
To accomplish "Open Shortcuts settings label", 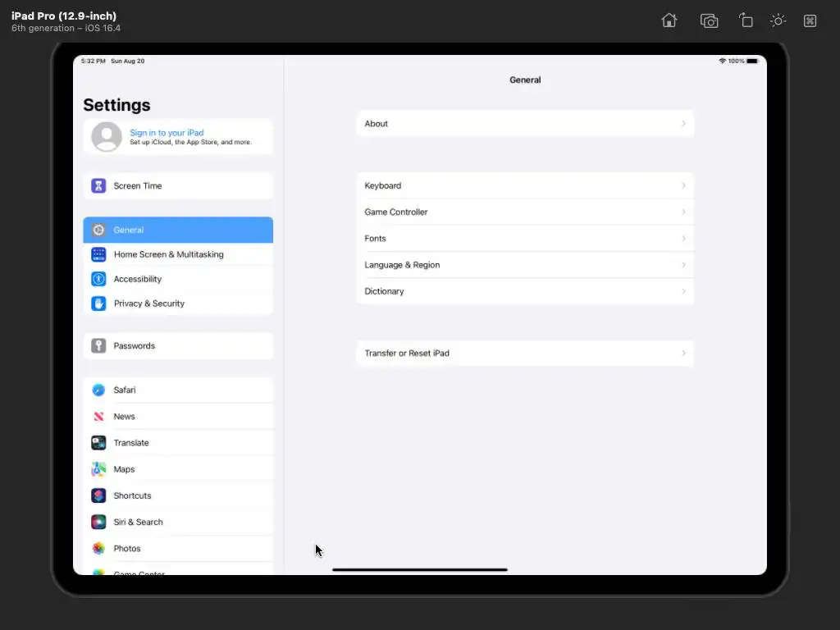I will tap(132, 495).
